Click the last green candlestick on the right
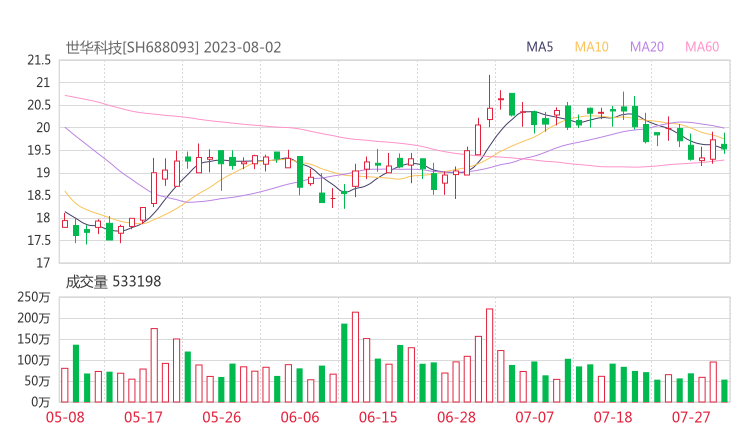 [724, 143]
